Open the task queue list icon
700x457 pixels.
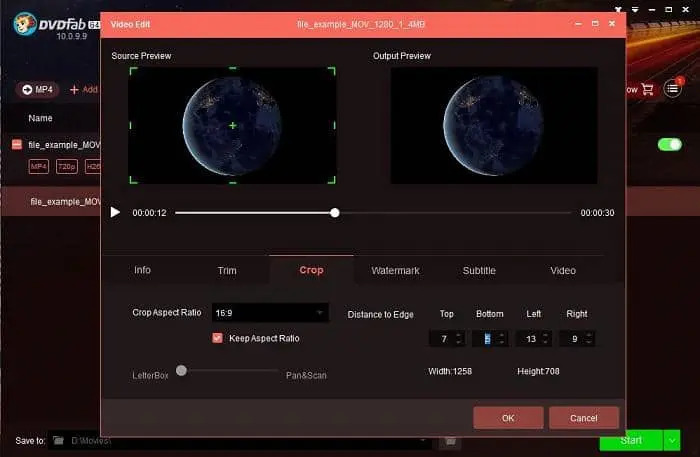point(673,89)
